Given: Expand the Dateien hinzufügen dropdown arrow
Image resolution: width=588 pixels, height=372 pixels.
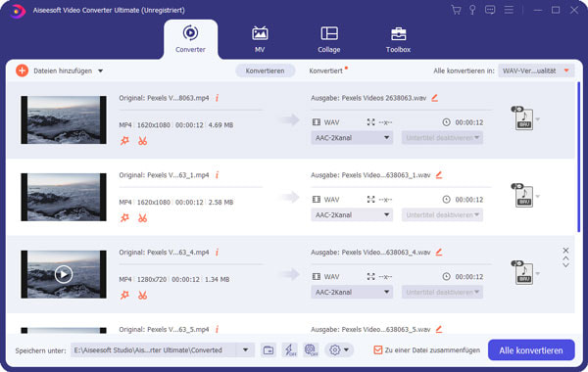Looking at the screenshot, I should pyautogui.click(x=101, y=70).
